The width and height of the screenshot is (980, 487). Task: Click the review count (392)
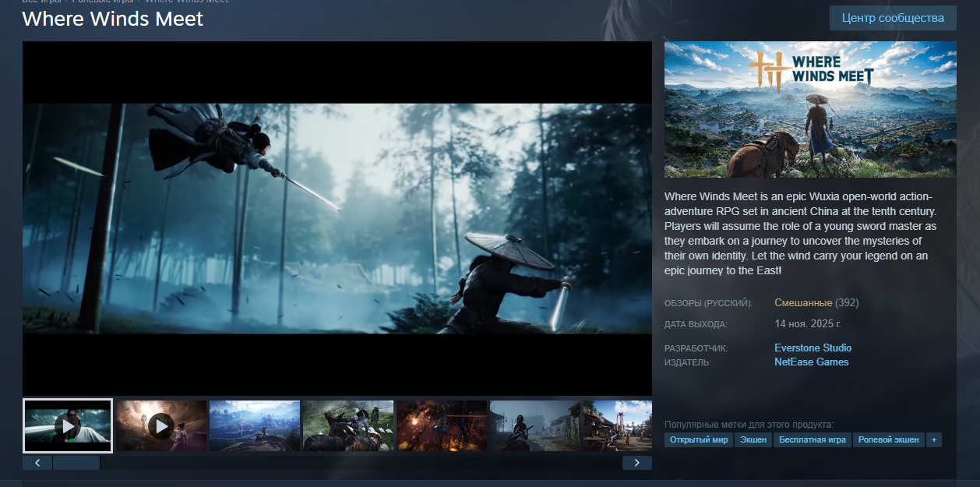click(x=847, y=302)
